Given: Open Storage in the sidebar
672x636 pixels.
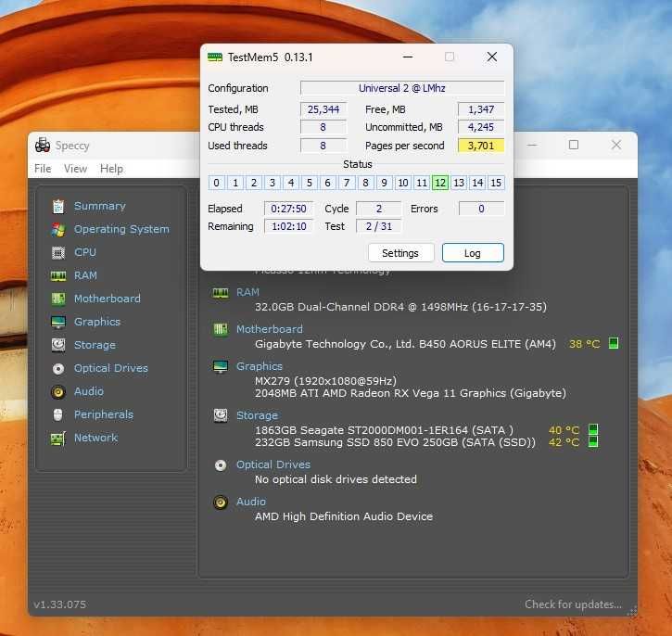Looking at the screenshot, I should click(95, 345).
